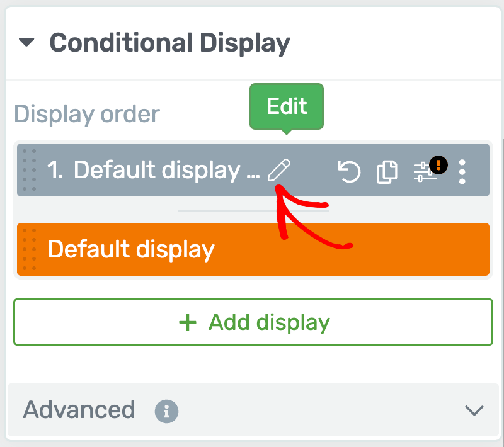Expand the Advanced section chevron
504x447 pixels.
tap(474, 410)
